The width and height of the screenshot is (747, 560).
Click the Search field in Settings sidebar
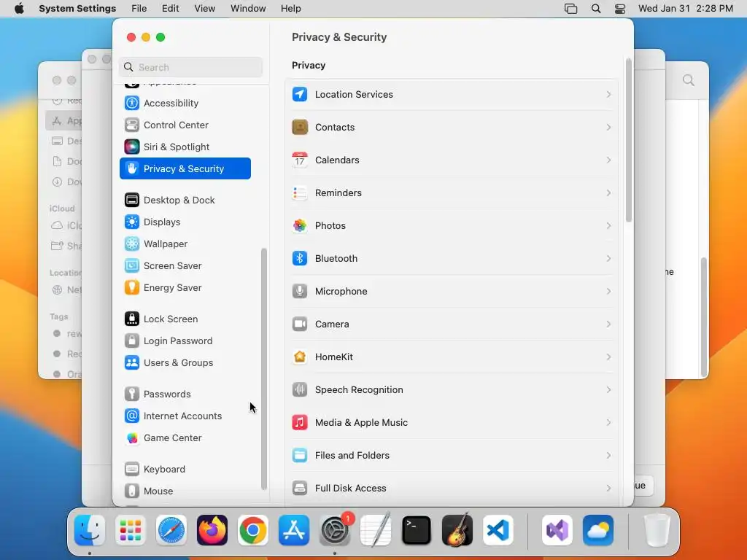[190, 67]
